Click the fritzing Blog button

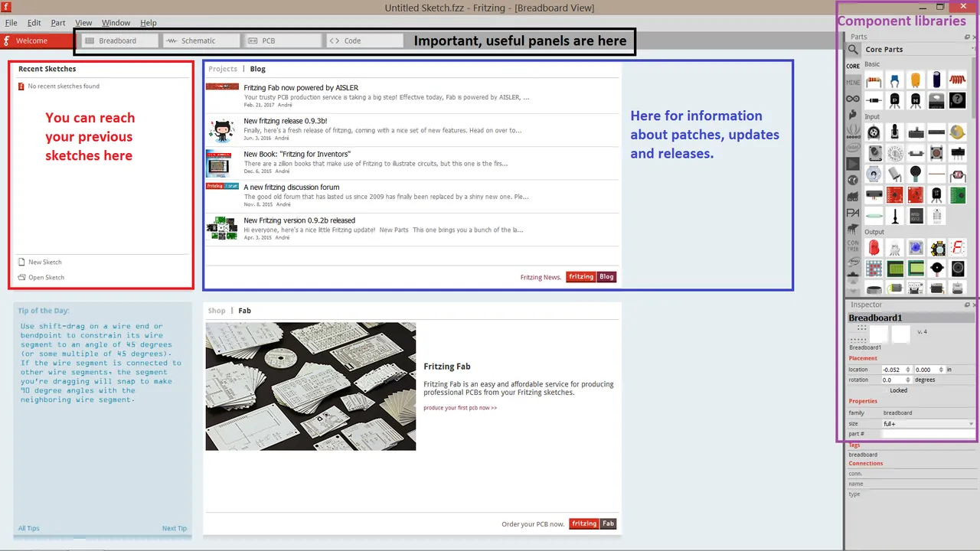(x=591, y=277)
